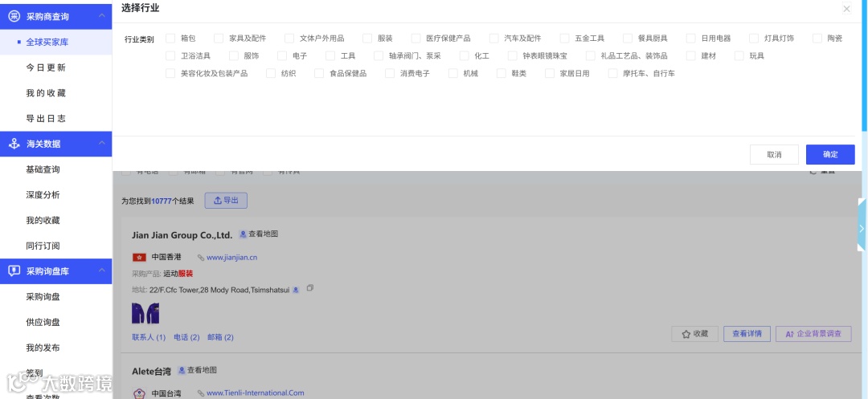Check the 汽车及配件 checkbox
Image resolution: width=868 pixels, height=399 pixels.
pyautogui.click(x=494, y=38)
